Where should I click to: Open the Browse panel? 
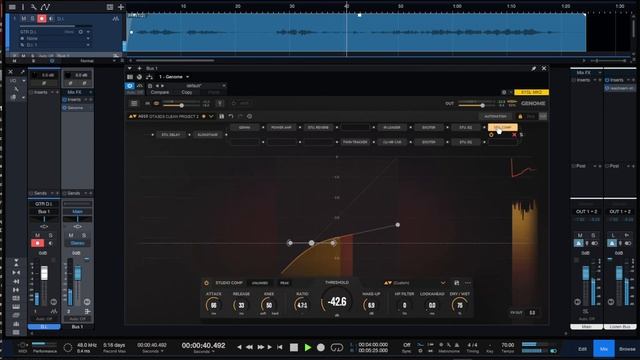[x=627, y=349]
